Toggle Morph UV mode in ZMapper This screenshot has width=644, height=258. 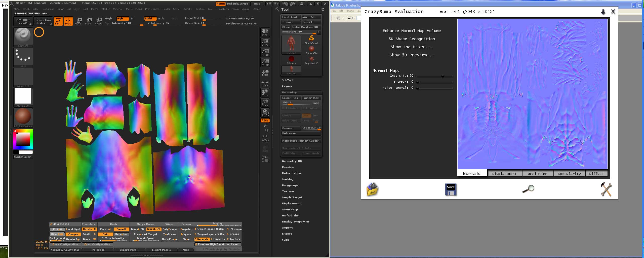click(x=153, y=229)
